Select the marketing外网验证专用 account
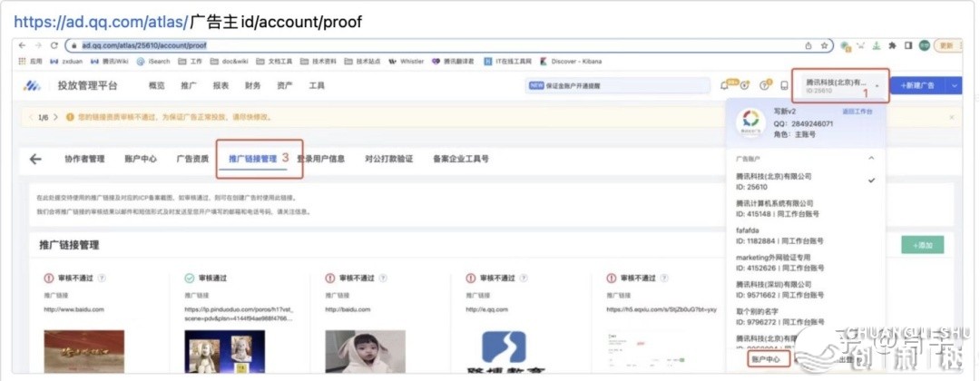This screenshot has height=381, width=980. (x=807, y=262)
